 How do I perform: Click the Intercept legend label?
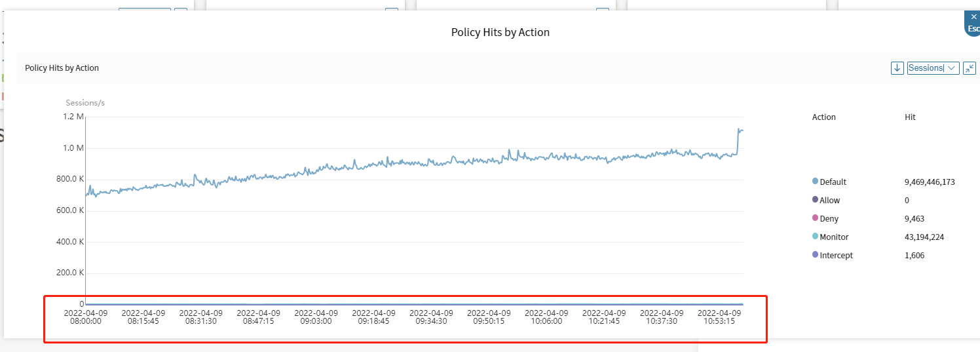click(836, 256)
